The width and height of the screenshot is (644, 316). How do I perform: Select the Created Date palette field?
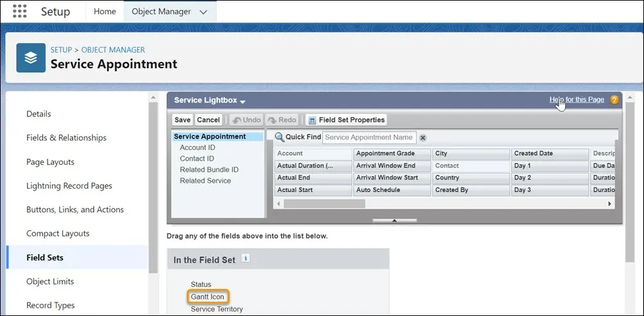coord(550,153)
